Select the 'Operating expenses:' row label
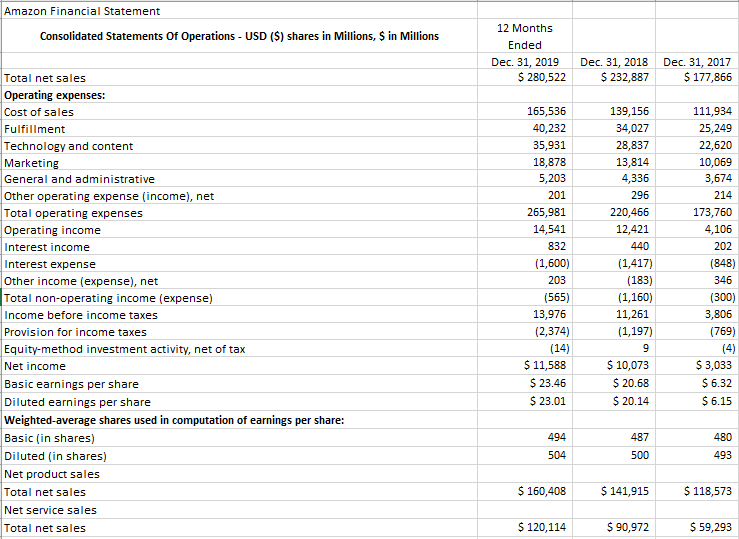This screenshot has height=539, width=739. click(55, 95)
